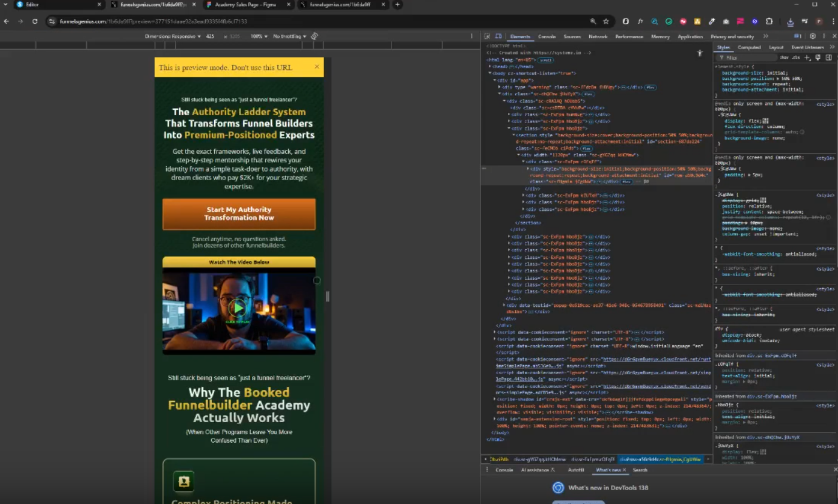The width and height of the screenshot is (838, 504).
Task: Open the media control icon
Action: point(805,21)
